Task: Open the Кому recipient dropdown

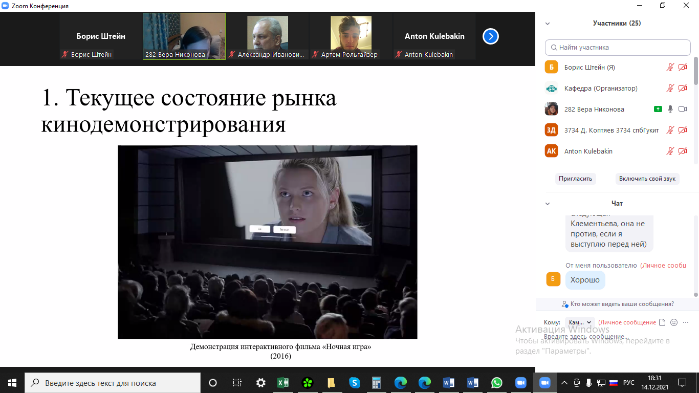Action: tap(580, 322)
